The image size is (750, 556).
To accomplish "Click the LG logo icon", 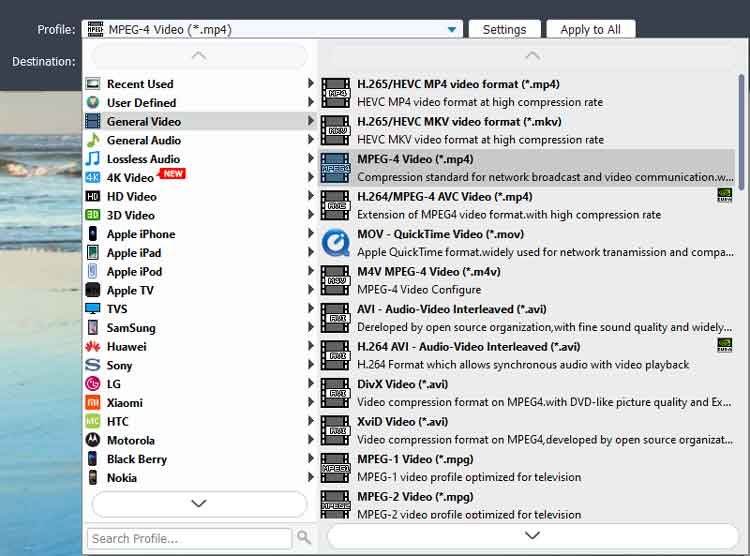I will tap(93, 384).
